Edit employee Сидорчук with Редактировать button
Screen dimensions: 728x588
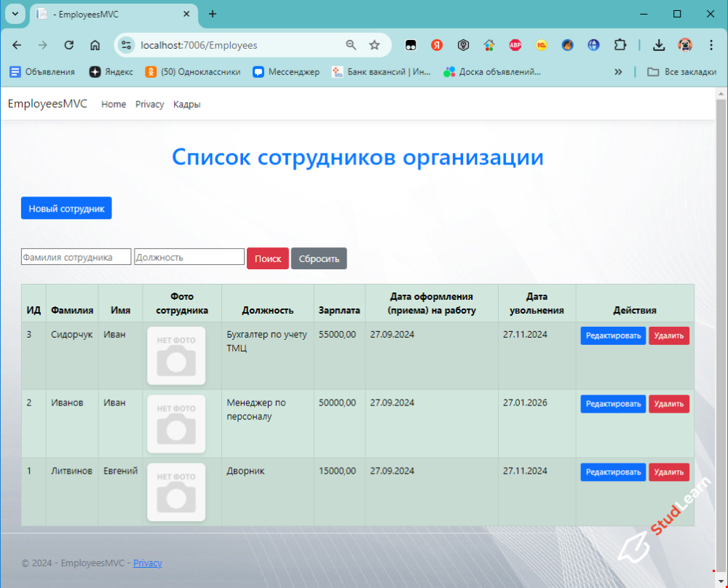[x=612, y=335]
